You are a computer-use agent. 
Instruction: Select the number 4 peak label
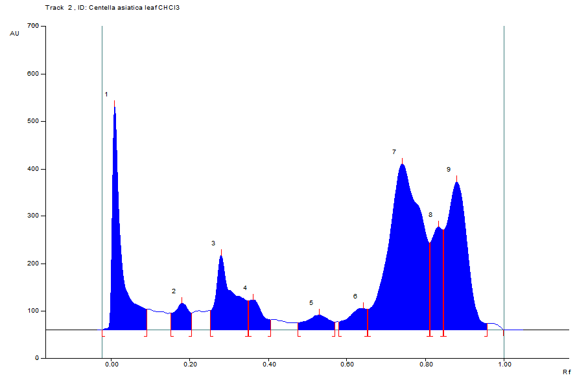pos(245,288)
